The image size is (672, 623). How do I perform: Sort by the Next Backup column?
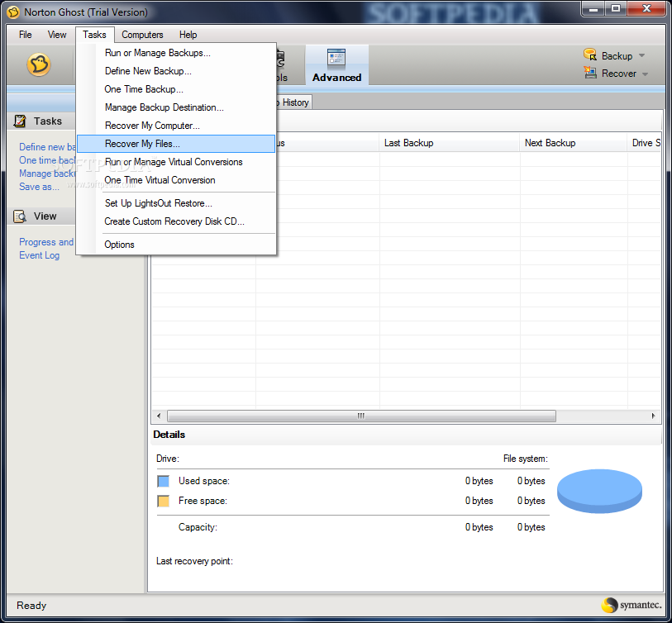click(574, 143)
